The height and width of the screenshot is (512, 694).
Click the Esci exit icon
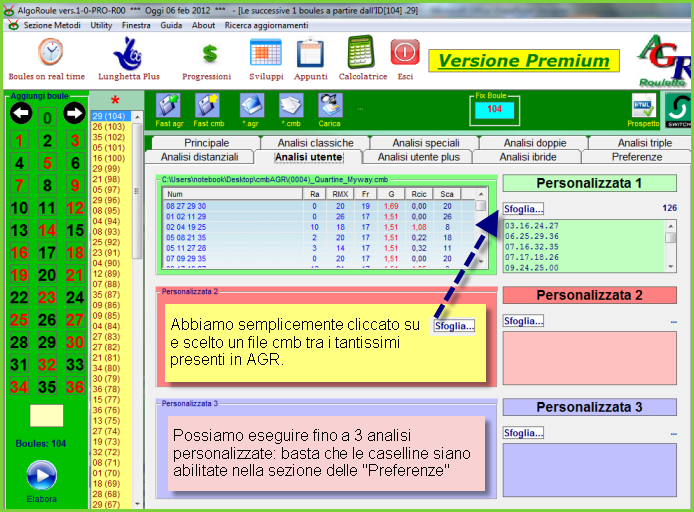click(405, 52)
